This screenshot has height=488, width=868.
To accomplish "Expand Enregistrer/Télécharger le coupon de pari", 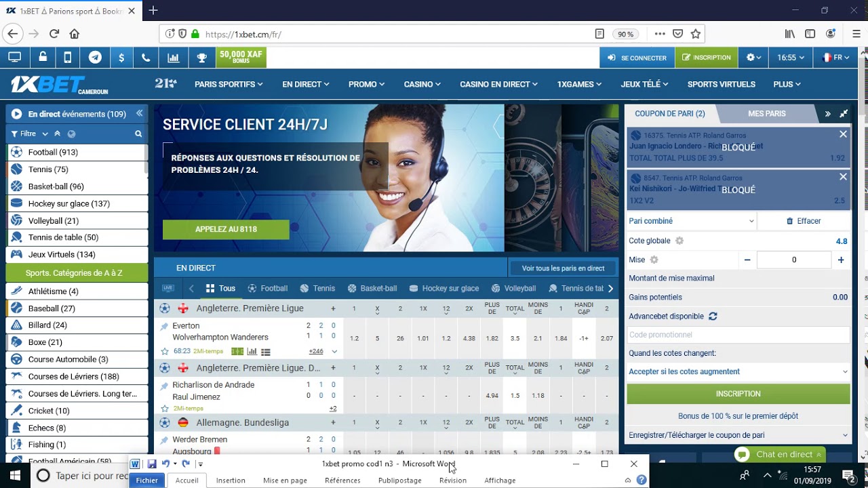I will (x=738, y=435).
